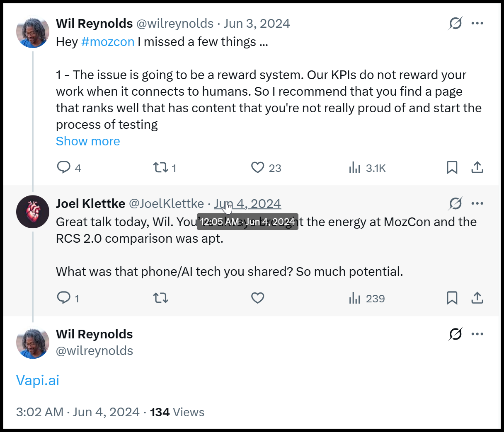504x432 pixels.
Task: Reply to Joel Klettke's tweet
Action: tap(63, 298)
